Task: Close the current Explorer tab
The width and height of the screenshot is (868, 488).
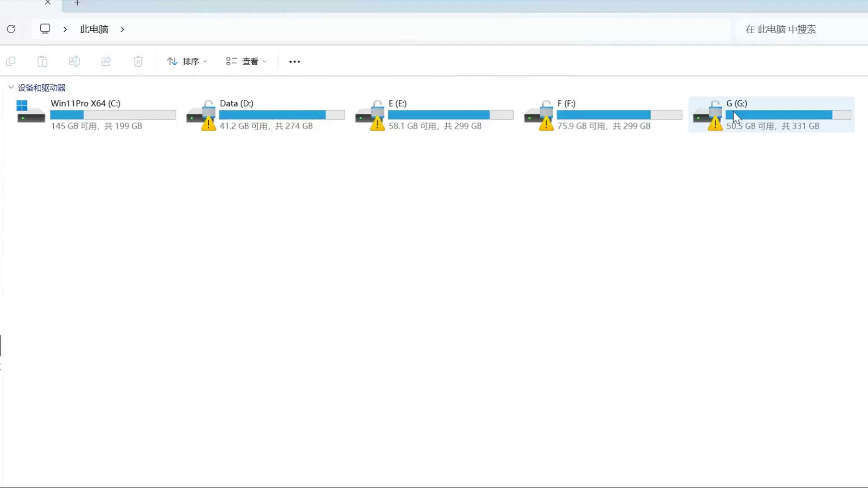Action: pos(48,3)
